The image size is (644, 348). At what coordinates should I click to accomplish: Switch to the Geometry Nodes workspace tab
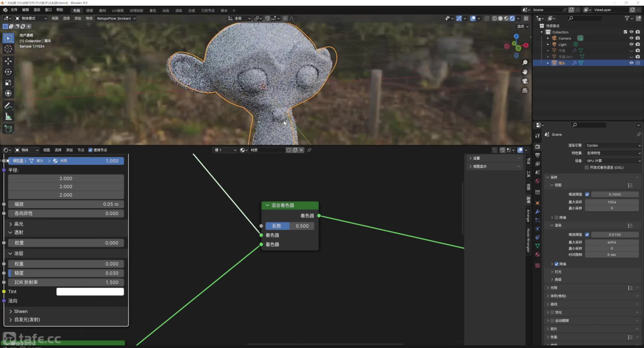[x=208, y=11]
